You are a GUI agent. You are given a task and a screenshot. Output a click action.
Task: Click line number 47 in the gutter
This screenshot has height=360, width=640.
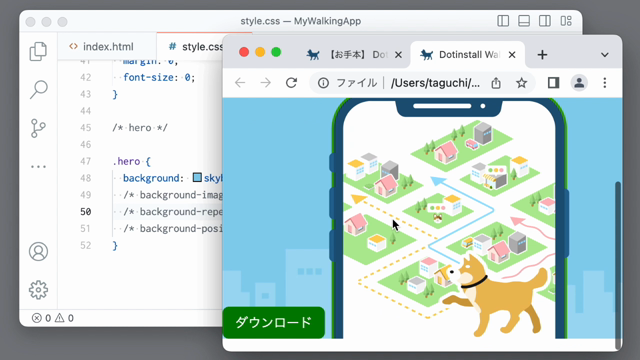[x=86, y=161]
